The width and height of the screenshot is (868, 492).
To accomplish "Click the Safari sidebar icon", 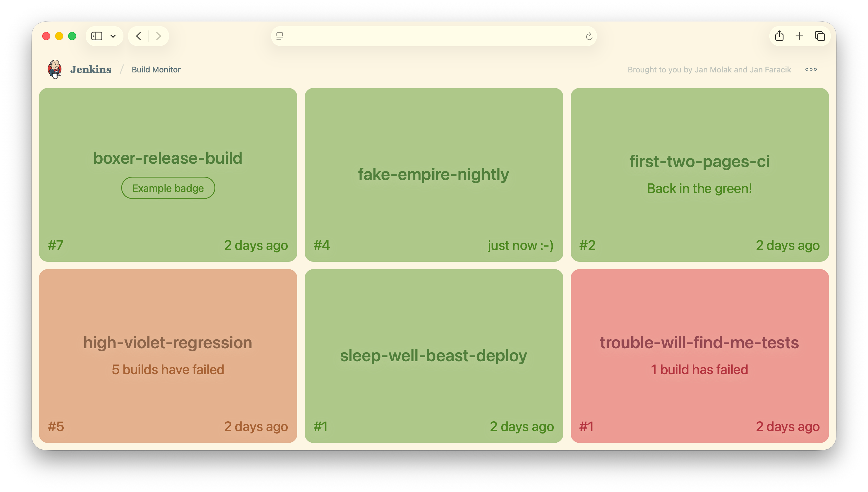I will pos(97,36).
